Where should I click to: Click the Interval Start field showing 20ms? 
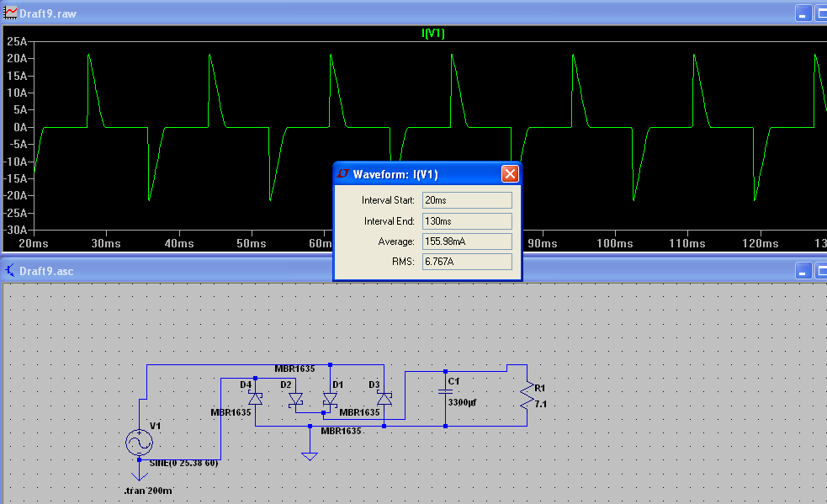point(467,200)
